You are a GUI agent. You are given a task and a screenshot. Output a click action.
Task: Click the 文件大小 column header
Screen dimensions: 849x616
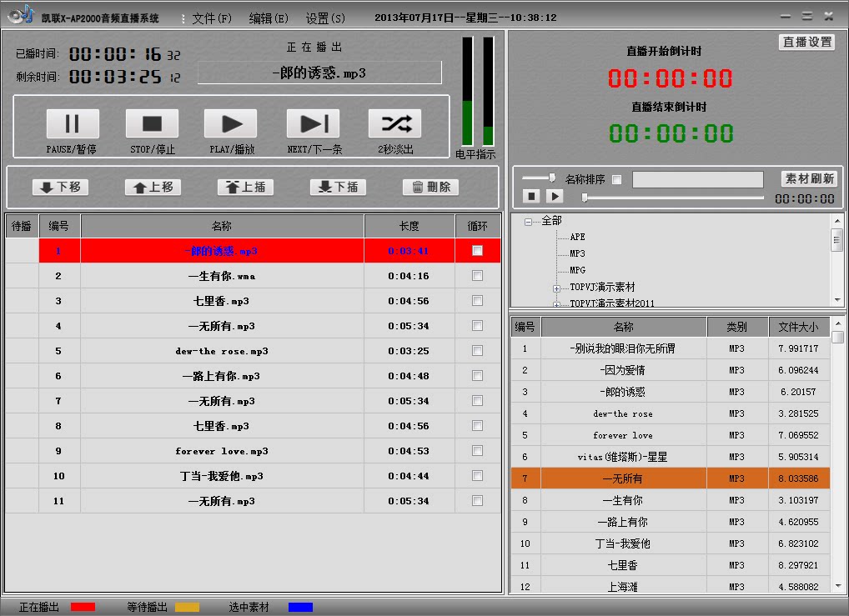click(799, 327)
